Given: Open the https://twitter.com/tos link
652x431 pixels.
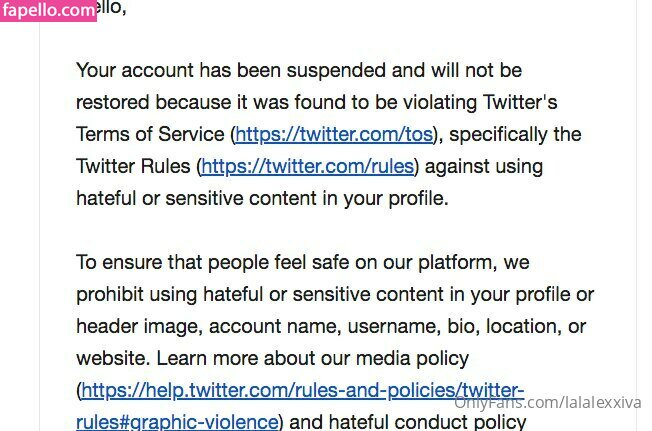Looking at the screenshot, I should click(x=334, y=135).
